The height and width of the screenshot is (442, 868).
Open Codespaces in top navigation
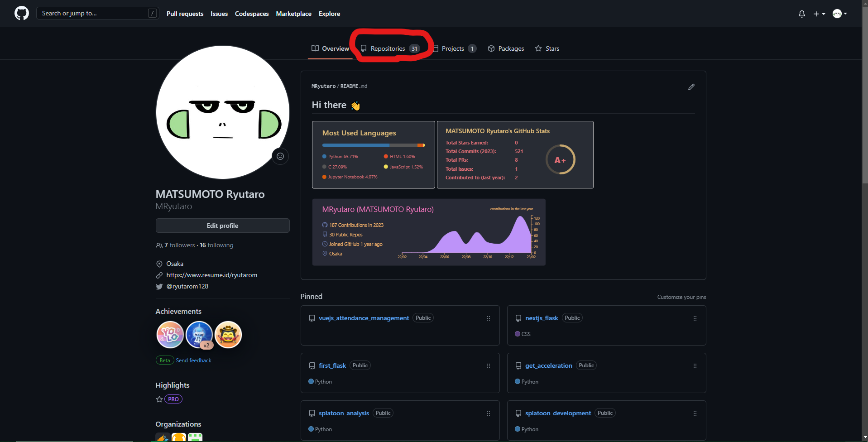point(252,14)
